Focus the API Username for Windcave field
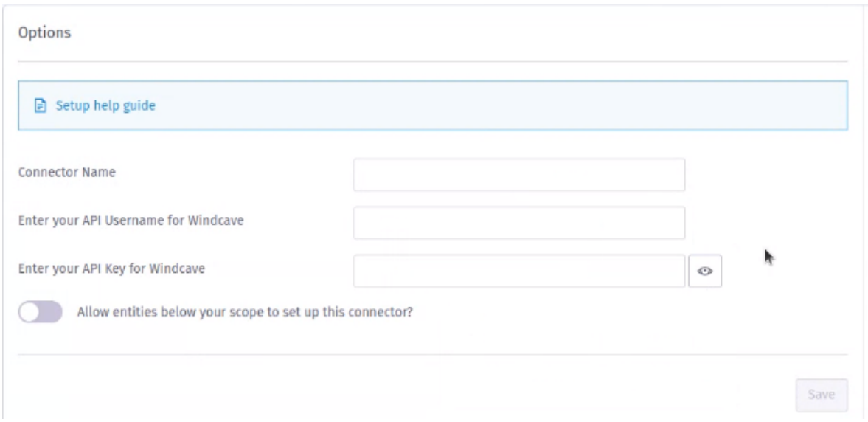868x422 pixels. [x=519, y=223]
